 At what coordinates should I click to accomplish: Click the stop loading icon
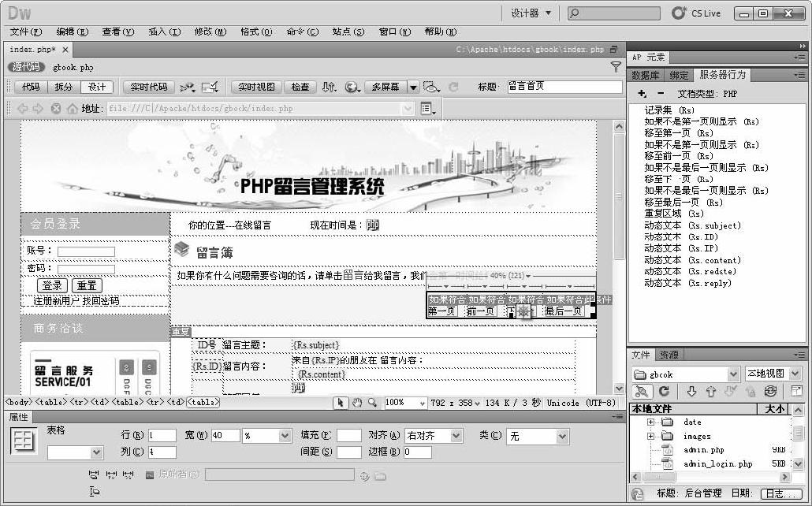pyautogui.click(x=56, y=108)
